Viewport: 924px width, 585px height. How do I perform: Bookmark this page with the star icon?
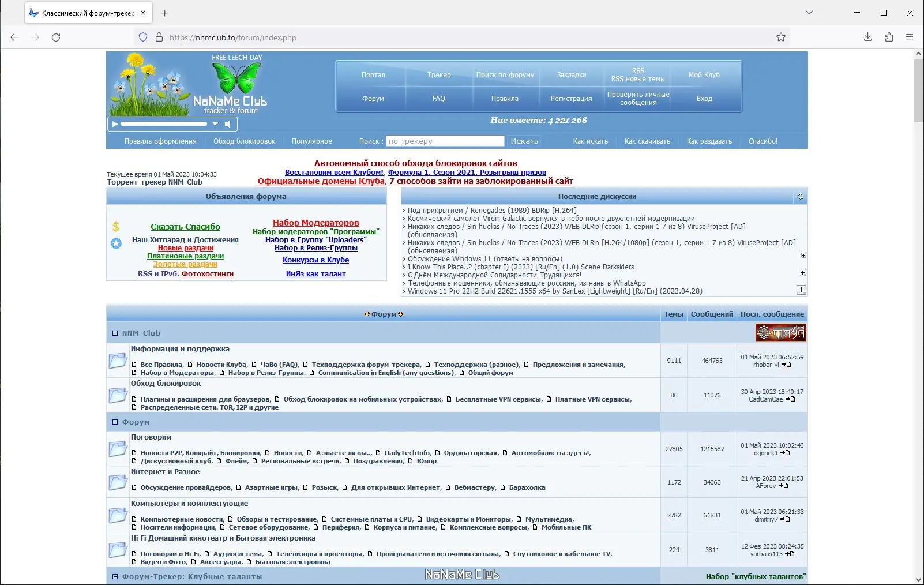[781, 37]
